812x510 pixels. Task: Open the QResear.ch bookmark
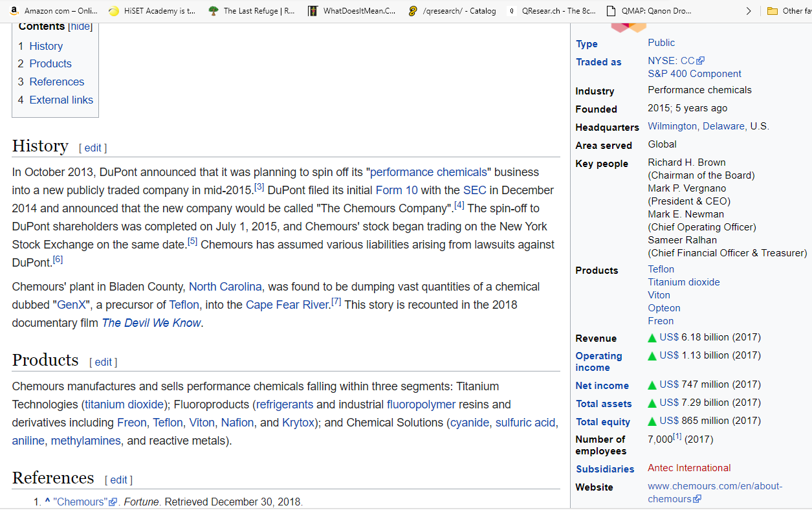point(552,11)
